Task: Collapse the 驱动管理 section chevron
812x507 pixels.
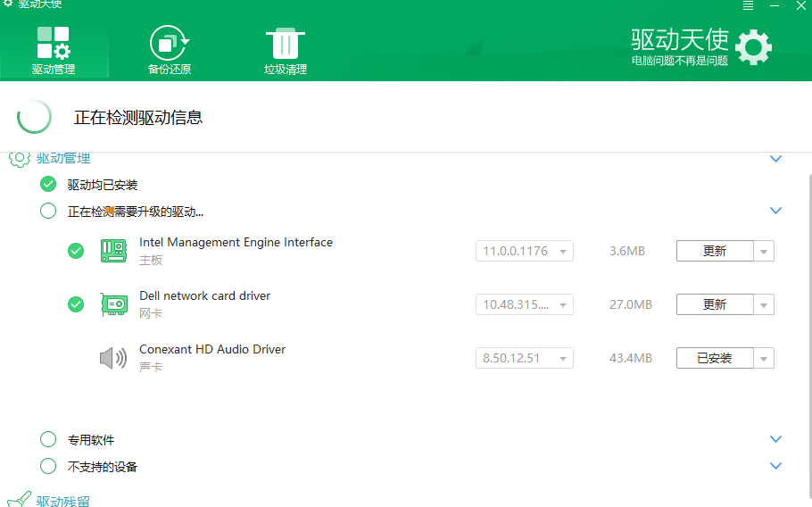Action: [x=775, y=159]
